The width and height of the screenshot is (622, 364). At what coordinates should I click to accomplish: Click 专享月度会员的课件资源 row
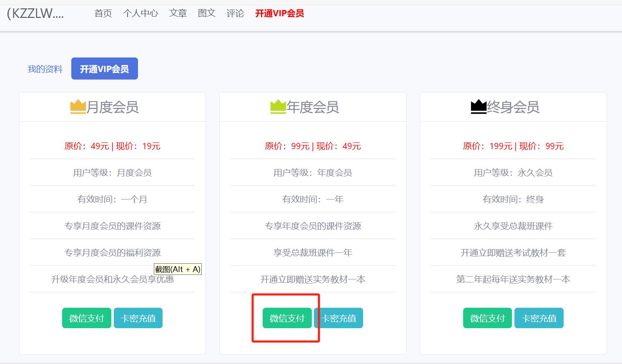[x=112, y=226]
